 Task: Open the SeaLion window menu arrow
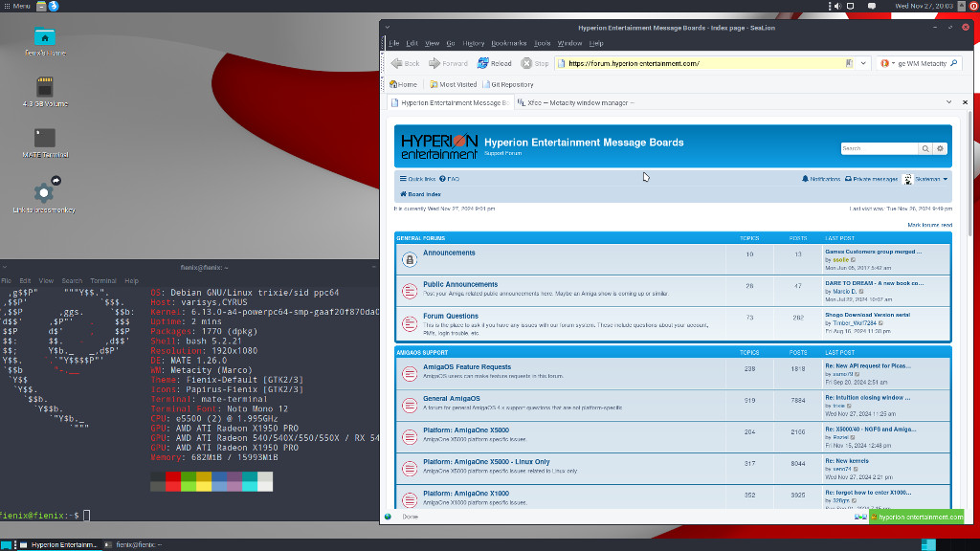pyautogui.click(x=388, y=28)
